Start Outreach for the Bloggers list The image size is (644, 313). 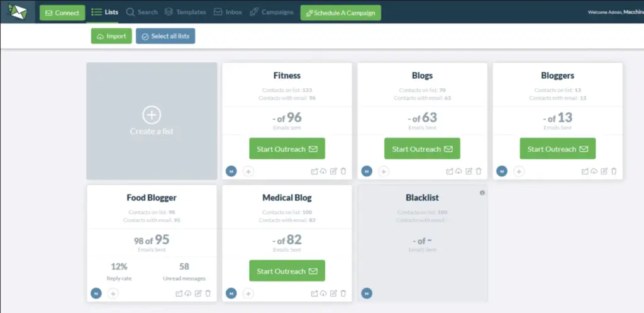point(558,149)
